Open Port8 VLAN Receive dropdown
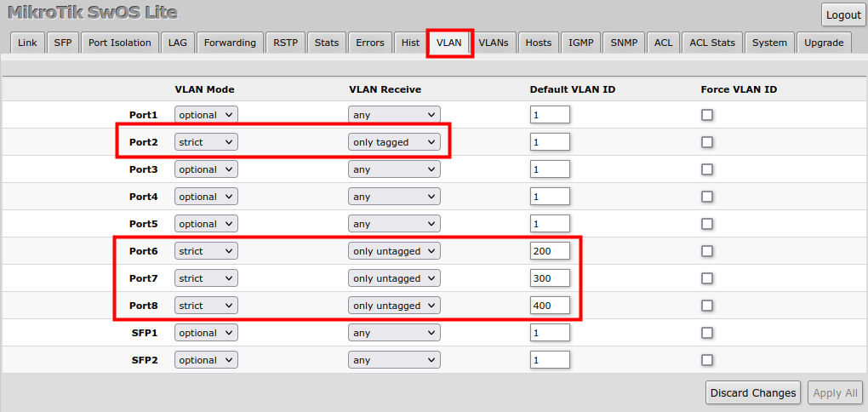The height and width of the screenshot is (412, 868). point(394,306)
